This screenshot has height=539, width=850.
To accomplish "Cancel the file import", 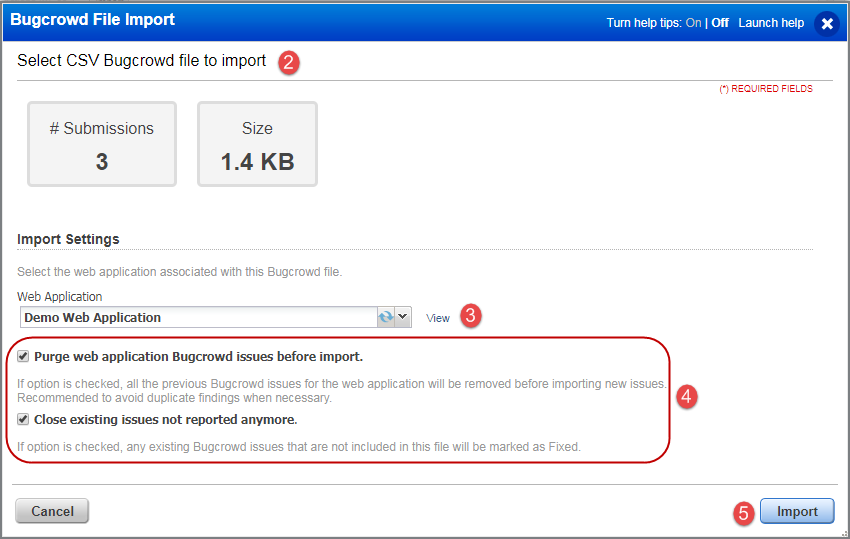I will pos(52,511).
